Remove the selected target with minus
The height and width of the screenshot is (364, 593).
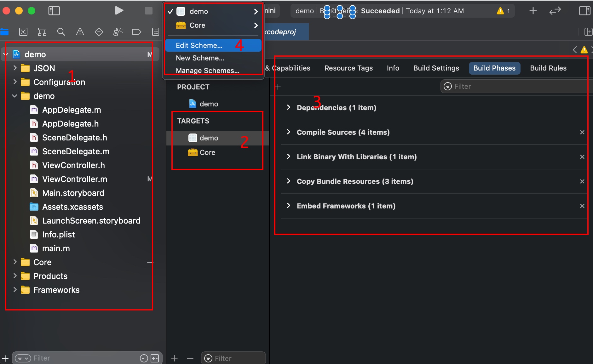click(x=190, y=358)
